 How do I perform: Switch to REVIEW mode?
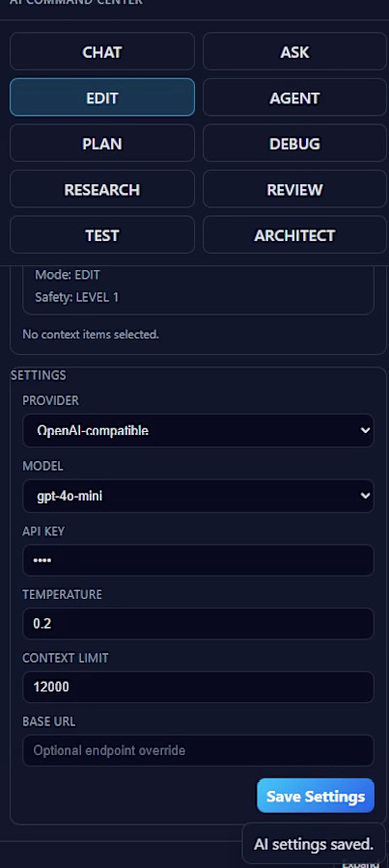coord(294,189)
